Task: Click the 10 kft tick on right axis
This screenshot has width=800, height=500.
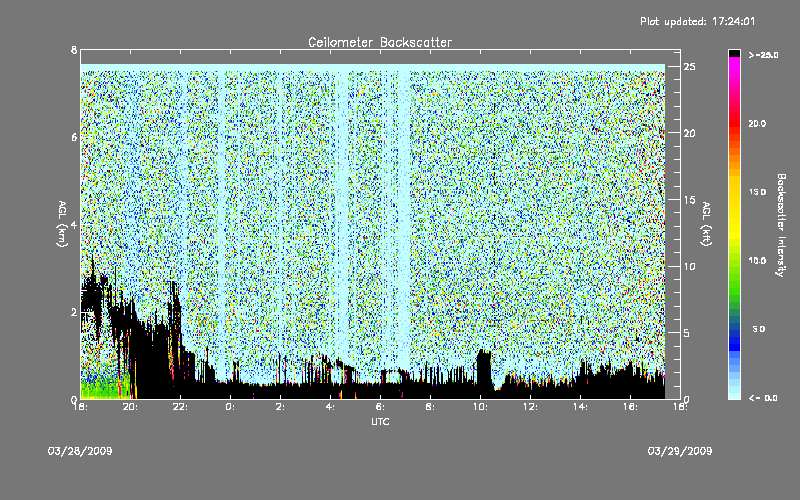Action: (689, 266)
